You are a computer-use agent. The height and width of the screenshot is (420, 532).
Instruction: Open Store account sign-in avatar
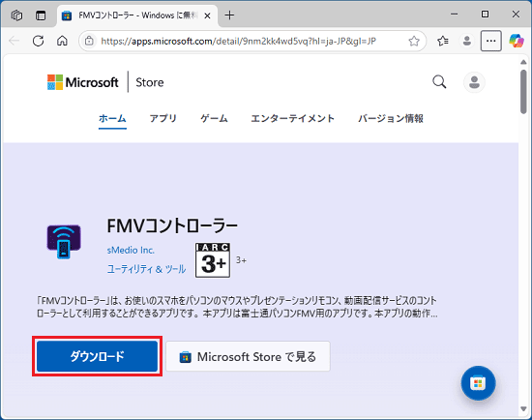click(474, 82)
